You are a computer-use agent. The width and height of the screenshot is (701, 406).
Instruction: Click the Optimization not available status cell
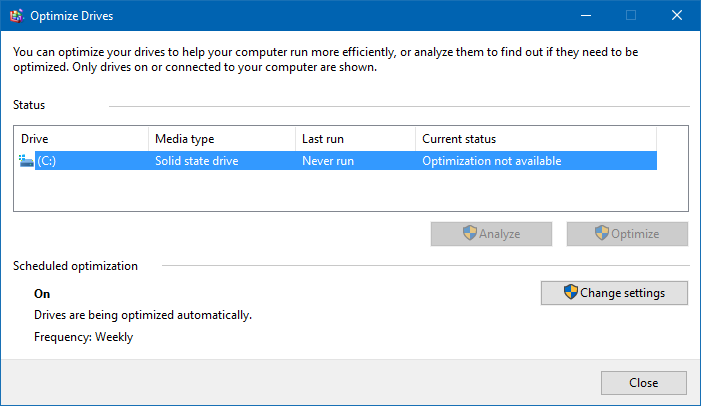pyautogui.click(x=492, y=161)
